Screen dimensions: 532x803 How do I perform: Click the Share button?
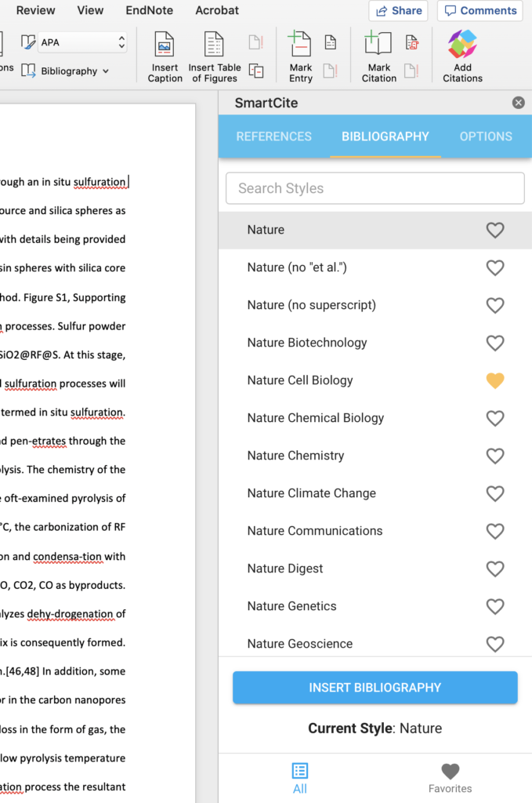point(399,11)
